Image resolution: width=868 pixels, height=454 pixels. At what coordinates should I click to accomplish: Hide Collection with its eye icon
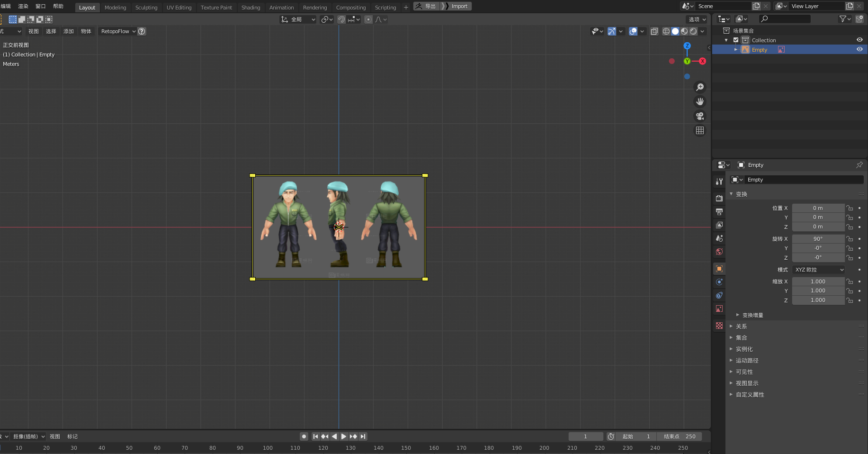coord(859,40)
